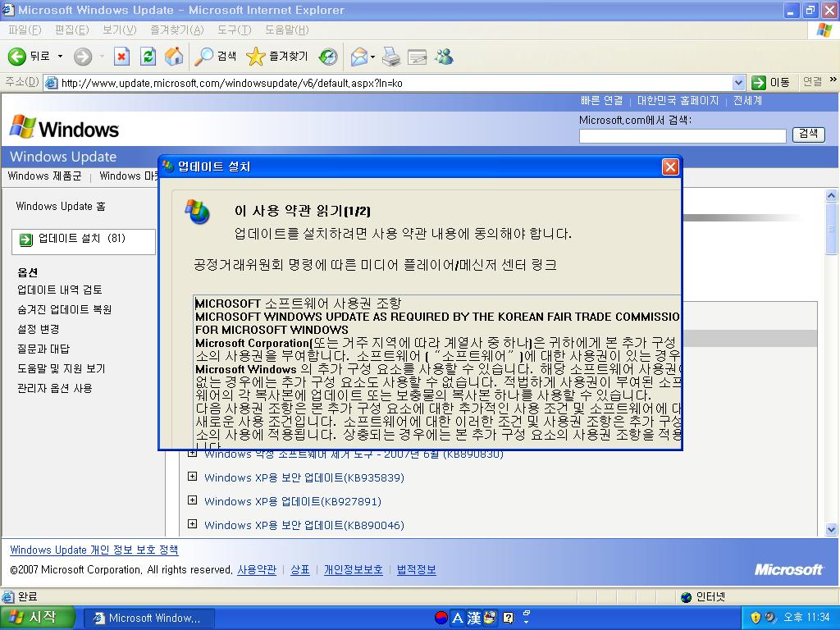Click 전세계 header link
Viewport: 840px width, 630px height.
747,101
